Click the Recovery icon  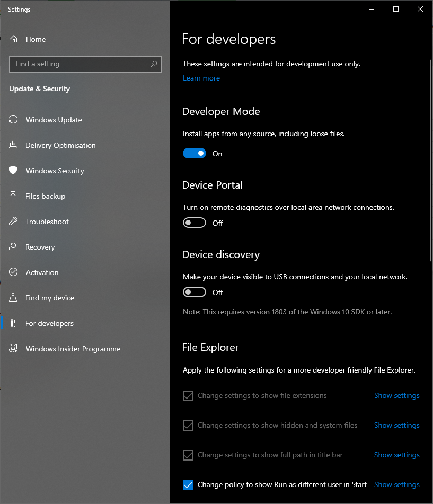click(x=13, y=246)
